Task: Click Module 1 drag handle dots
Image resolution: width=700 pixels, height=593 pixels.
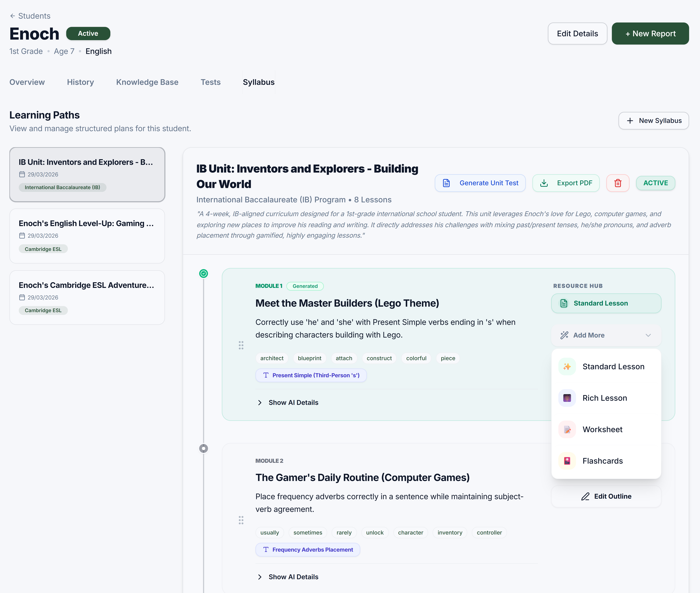Action: click(241, 345)
